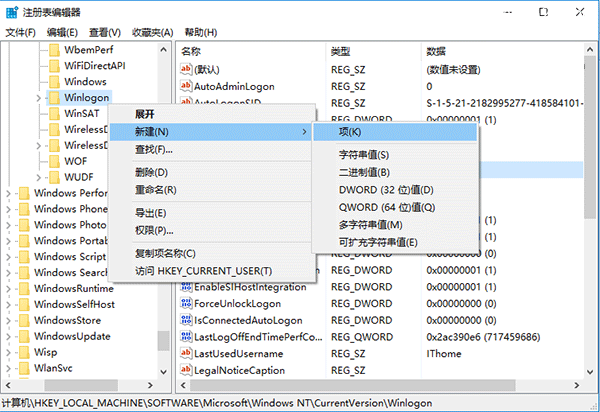Click the string icon of (默认) value
Image resolution: width=600 pixels, height=412 pixels.
point(186,69)
